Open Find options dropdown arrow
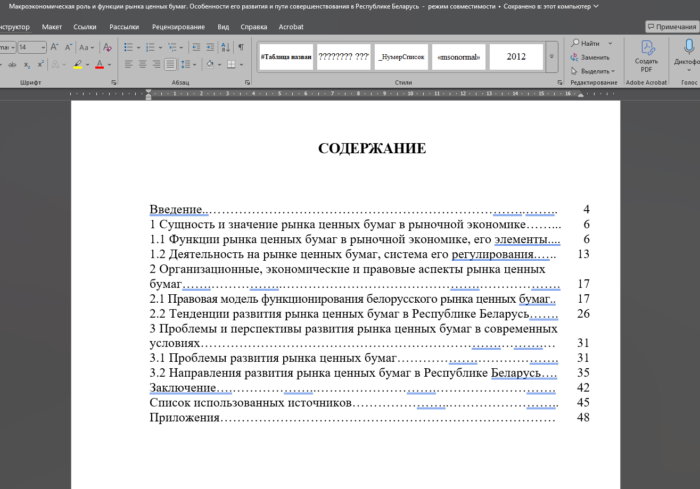 [610, 43]
